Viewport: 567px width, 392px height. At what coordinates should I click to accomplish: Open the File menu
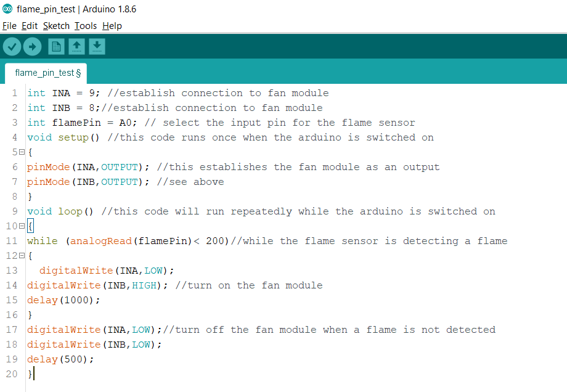click(9, 26)
